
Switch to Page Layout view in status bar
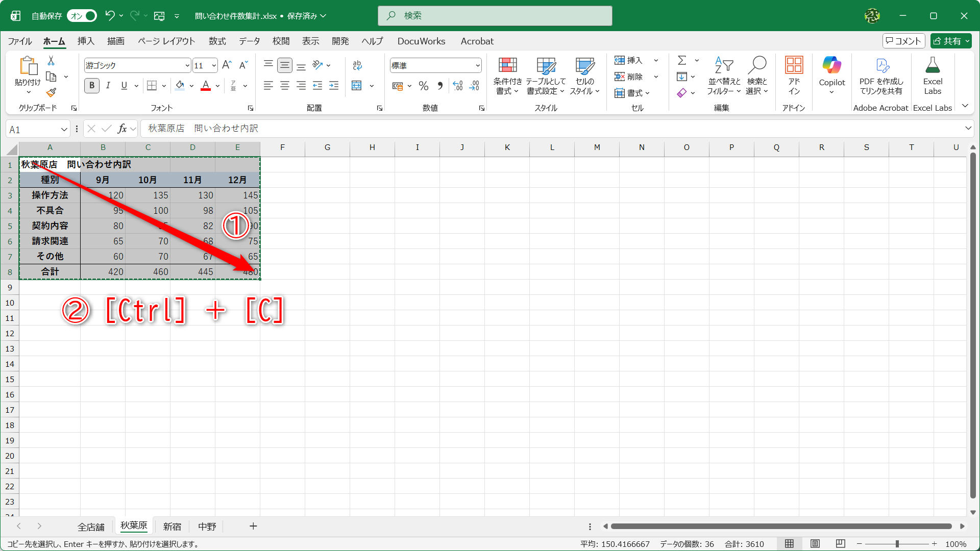point(815,544)
